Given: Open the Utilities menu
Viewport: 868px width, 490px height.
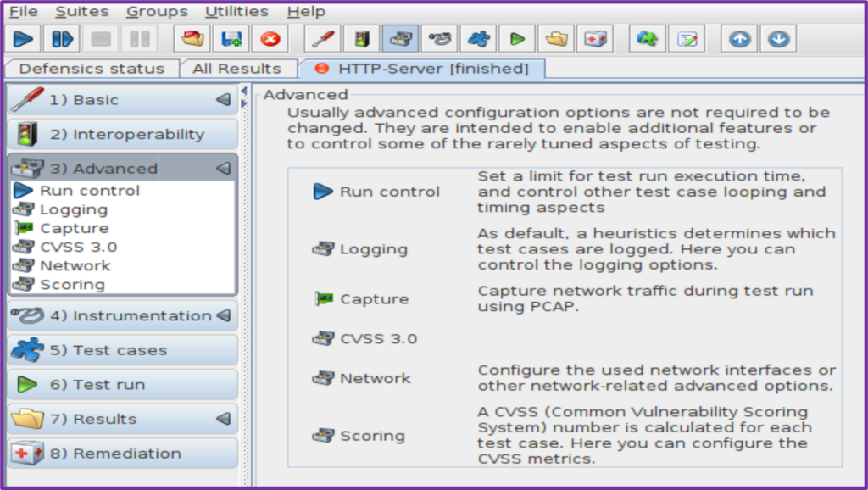Looking at the screenshot, I should click(236, 11).
